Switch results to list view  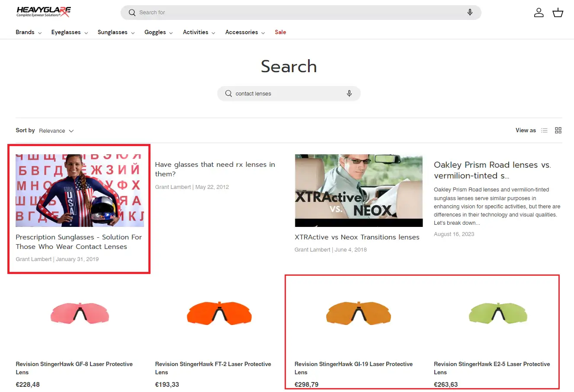point(544,130)
